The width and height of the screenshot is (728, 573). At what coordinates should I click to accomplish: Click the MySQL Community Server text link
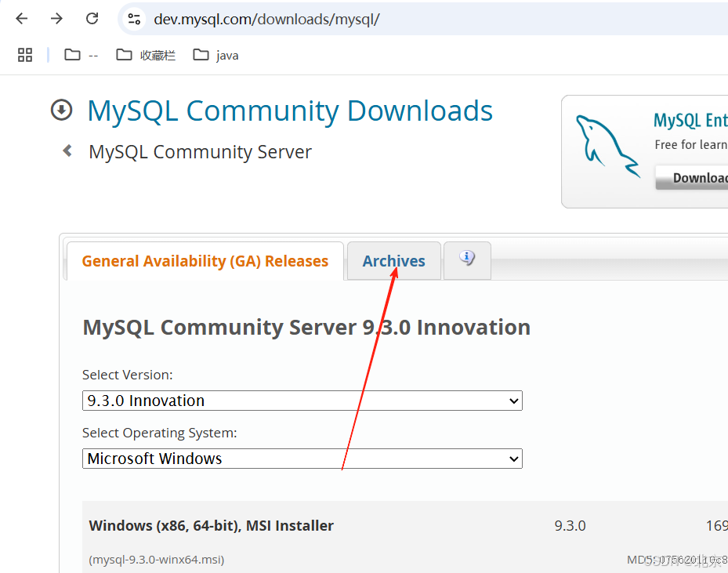(200, 152)
